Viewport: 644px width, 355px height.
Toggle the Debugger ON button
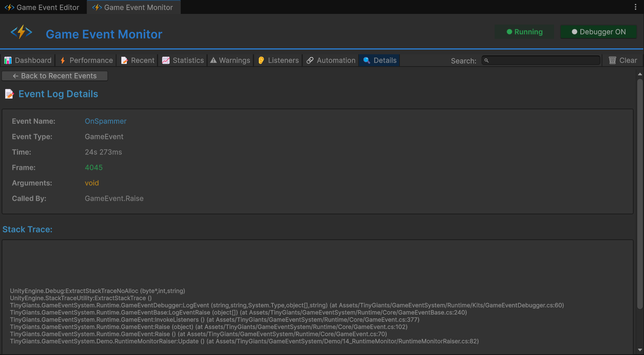(x=598, y=32)
